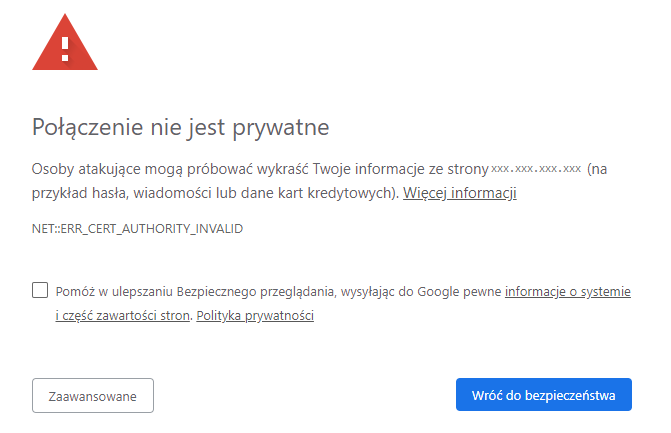The image size is (671, 433).
Task: Open the "informacje o systemie" link
Action: 567,292
